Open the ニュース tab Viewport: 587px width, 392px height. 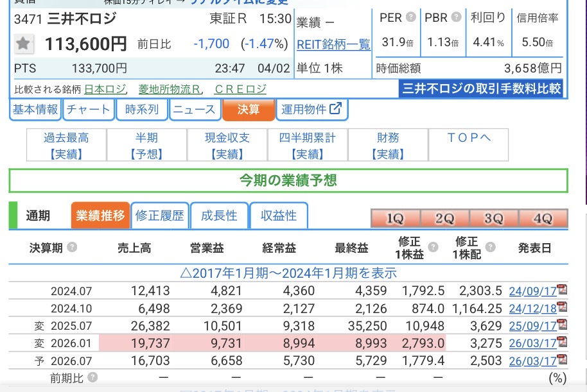(x=194, y=110)
